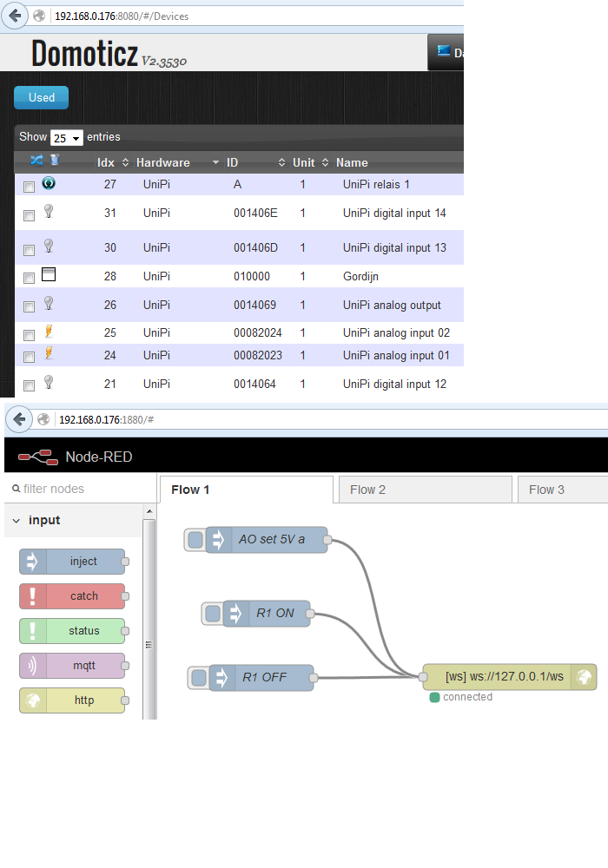The height and width of the screenshot is (868, 608).
Task: Click bulb icon of UniPi analog output
Action: coord(49,303)
